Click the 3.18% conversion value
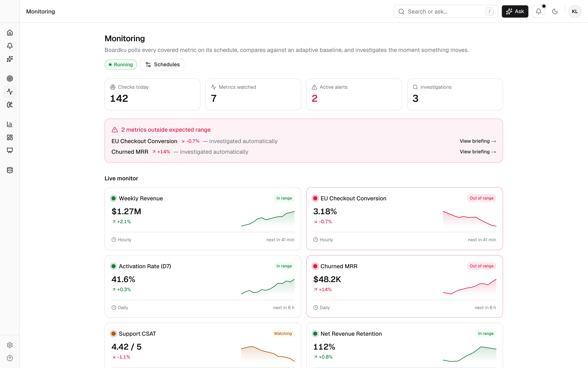This screenshot has height=368, width=588. (x=325, y=211)
